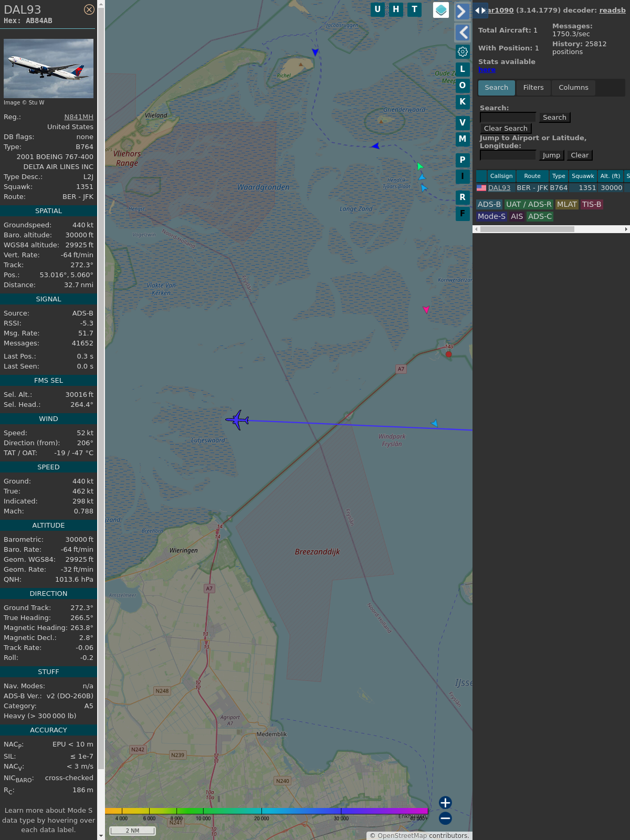Sort table by Squawk column
Image resolution: width=630 pixels, height=840 pixels.
click(x=583, y=176)
